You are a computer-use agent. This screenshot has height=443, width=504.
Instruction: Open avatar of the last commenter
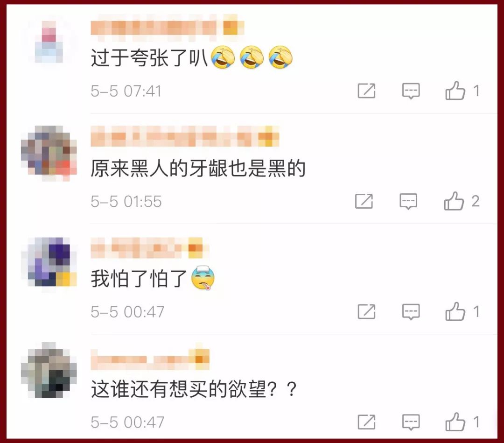coord(49,370)
